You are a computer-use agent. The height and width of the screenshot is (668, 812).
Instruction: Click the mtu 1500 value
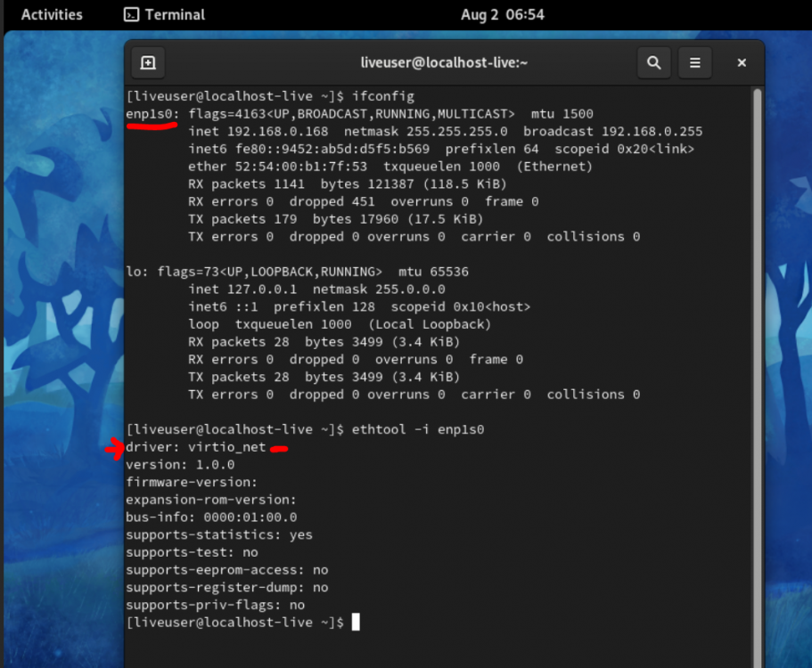point(562,114)
